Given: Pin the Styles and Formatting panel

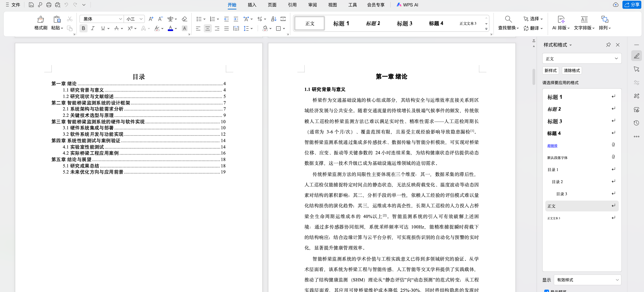Looking at the screenshot, I should coord(608,45).
